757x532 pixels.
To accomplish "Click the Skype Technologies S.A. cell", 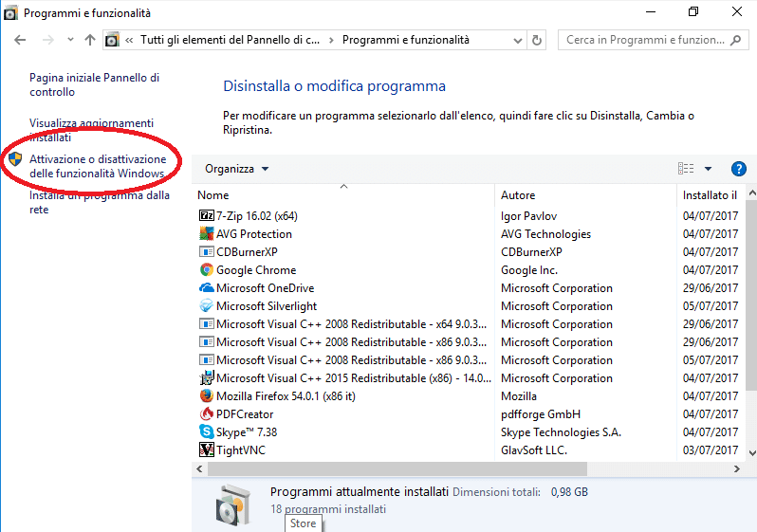I will [x=561, y=431].
